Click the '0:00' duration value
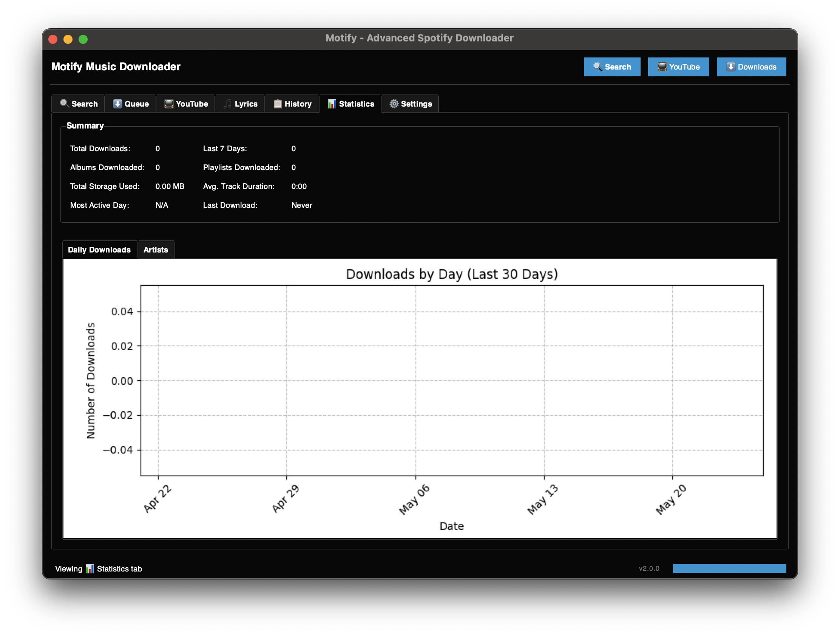Image resolution: width=840 pixels, height=635 pixels. tap(299, 186)
